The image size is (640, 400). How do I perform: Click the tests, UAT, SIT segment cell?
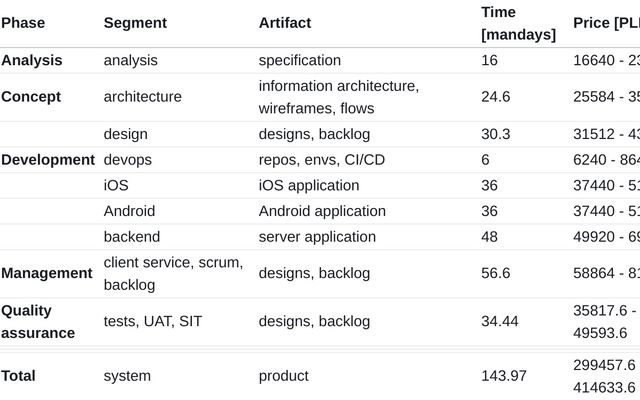(x=153, y=321)
